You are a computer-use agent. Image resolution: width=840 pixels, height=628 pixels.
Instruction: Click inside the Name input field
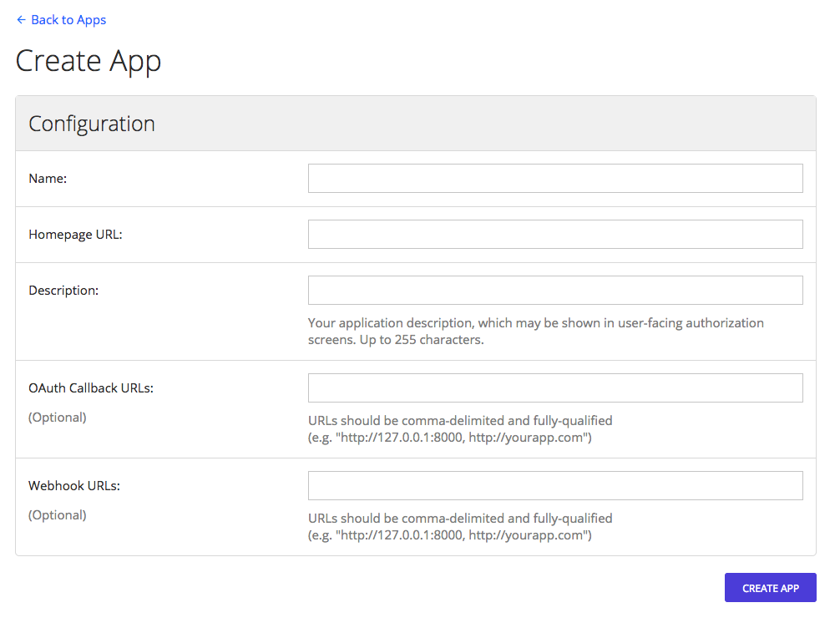(x=554, y=178)
